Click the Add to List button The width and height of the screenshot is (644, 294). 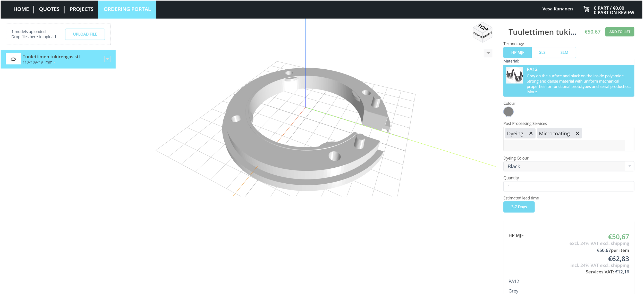pyautogui.click(x=620, y=32)
